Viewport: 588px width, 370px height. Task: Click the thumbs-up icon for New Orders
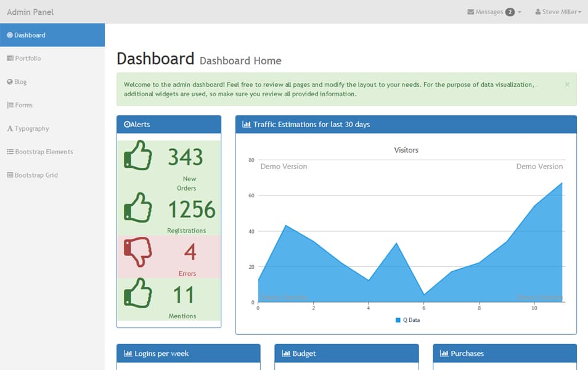(139, 155)
